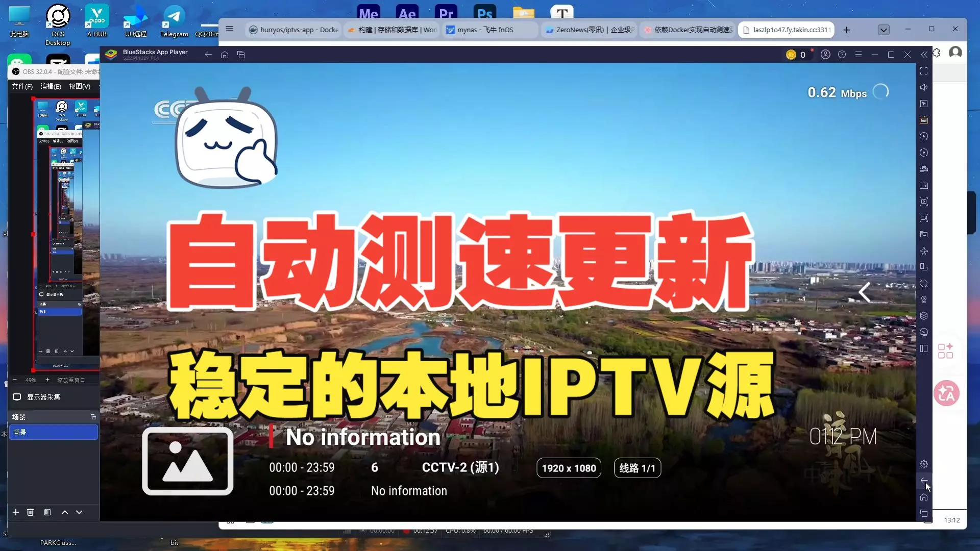The height and width of the screenshot is (551, 980).
Task: Switch to hurryos/iptvs-app Docker tab
Action: click(293, 30)
